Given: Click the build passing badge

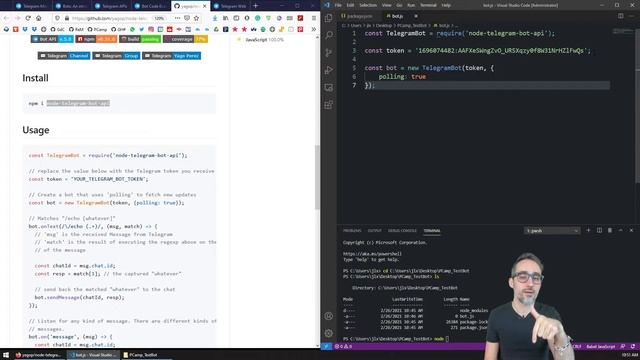Looking at the screenshot, I should tap(140, 39).
